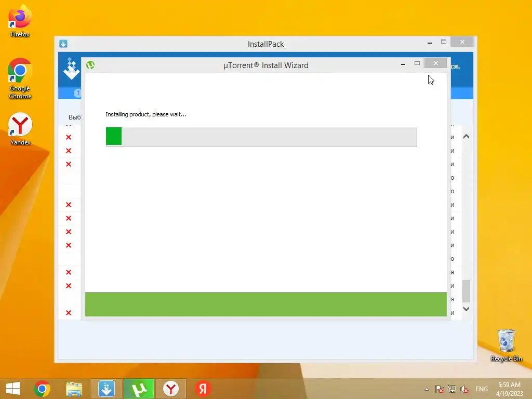The width and height of the screenshot is (532, 399).
Task: Minimize the µTorrent Install Wizard window
Action: coord(403,63)
